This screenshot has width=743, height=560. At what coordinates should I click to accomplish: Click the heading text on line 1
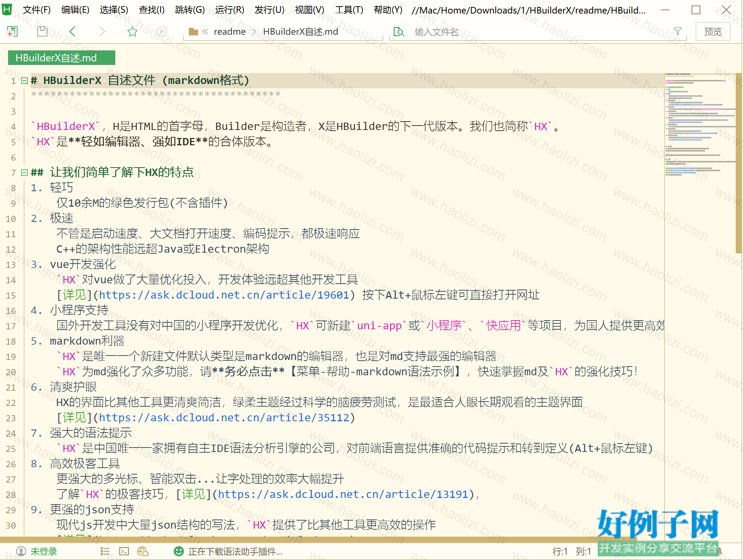point(140,80)
